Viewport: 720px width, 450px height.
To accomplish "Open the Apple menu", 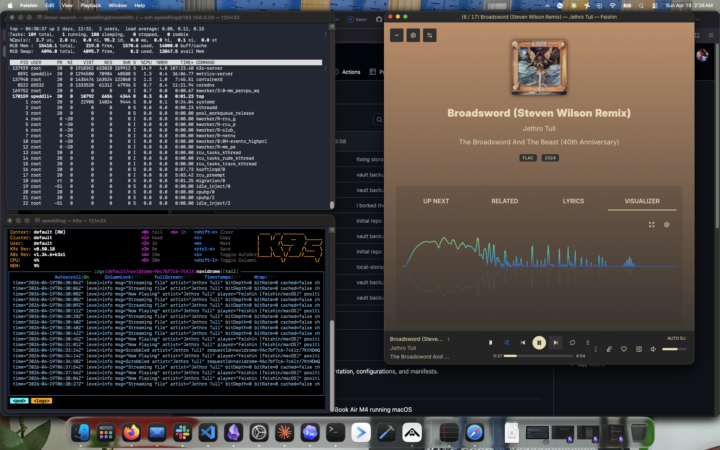I will tap(10, 6).
